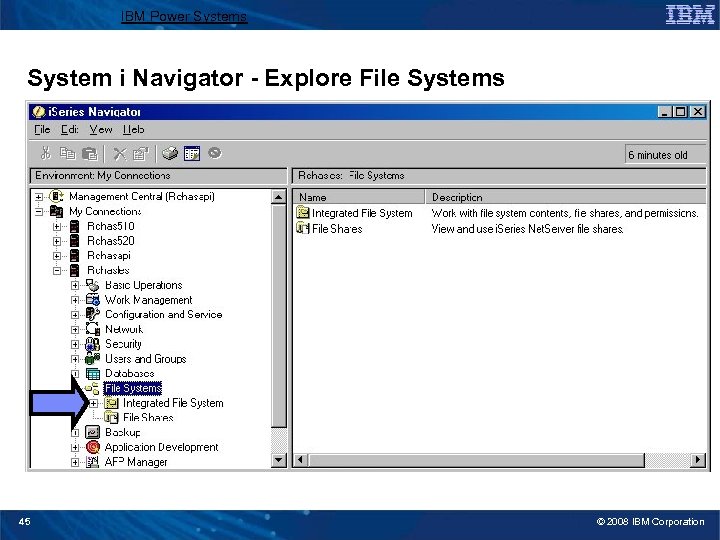Click the Basic Operations icon
The image size is (720, 540).
tap(92, 285)
